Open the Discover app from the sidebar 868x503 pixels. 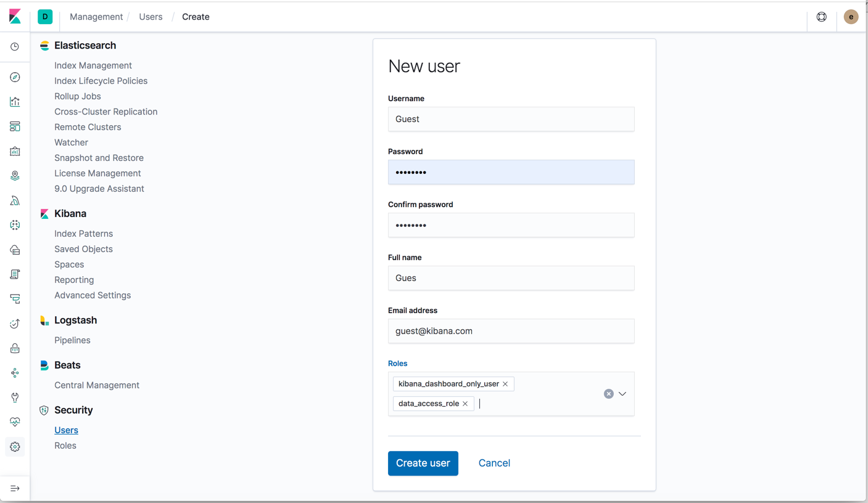pos(15,76)
